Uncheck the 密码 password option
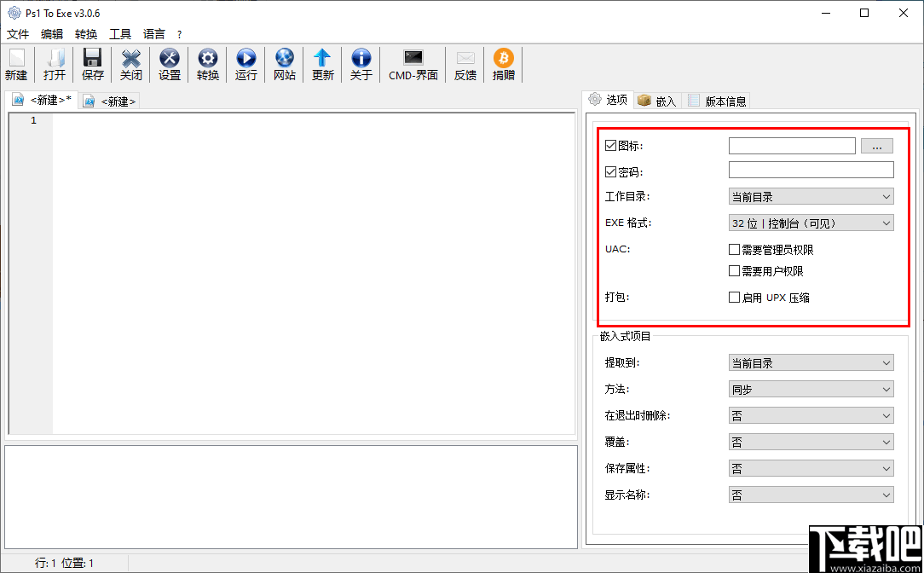This screenshot has width=924, height=573. [610, 171]
